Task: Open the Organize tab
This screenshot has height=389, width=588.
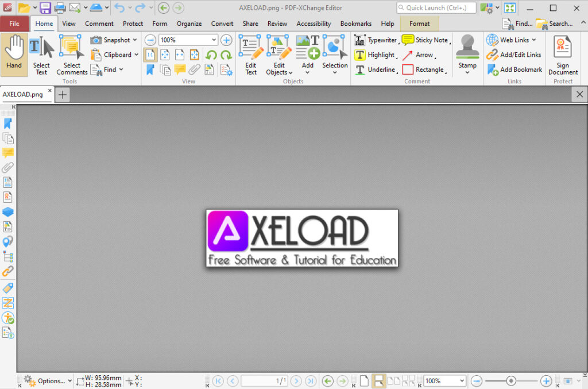Action: pyautogui.click(x=189, y=24)
